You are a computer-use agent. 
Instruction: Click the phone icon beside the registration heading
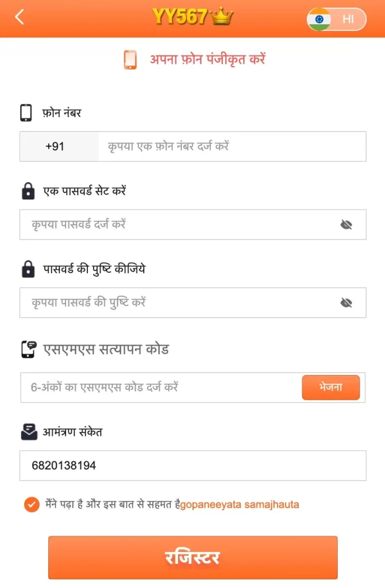(x=130, y=59)
